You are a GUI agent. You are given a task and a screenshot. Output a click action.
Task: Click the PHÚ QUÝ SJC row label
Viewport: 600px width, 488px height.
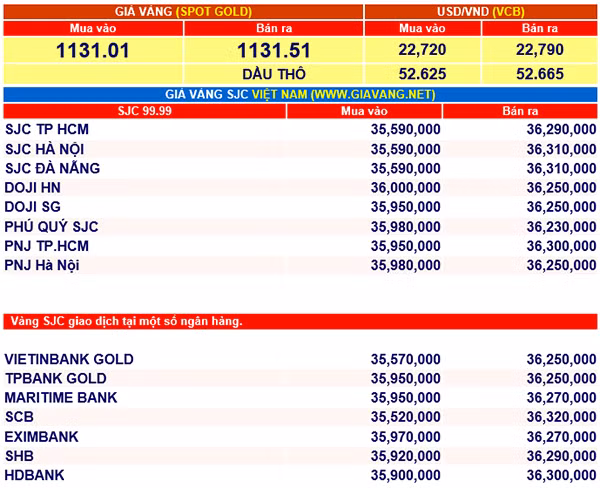click(x=51, y=226)
